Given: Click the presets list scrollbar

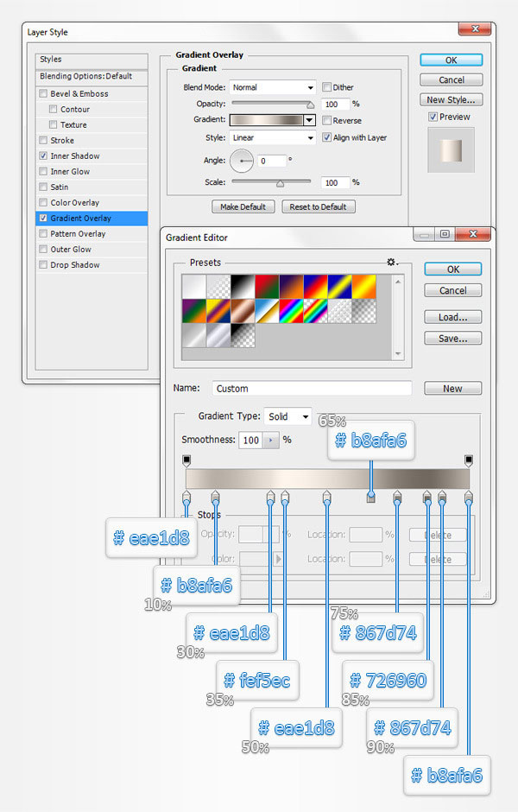Looking at the screenshot, I should click(398, 317).
